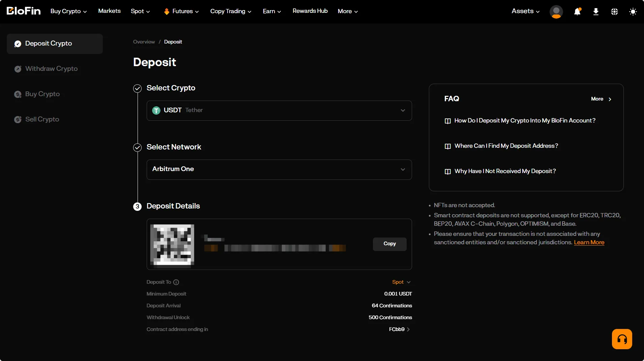Open the Arbitrum One network dropdown
This screenshot has width=644, height=361.
click(x=279, y=169)
